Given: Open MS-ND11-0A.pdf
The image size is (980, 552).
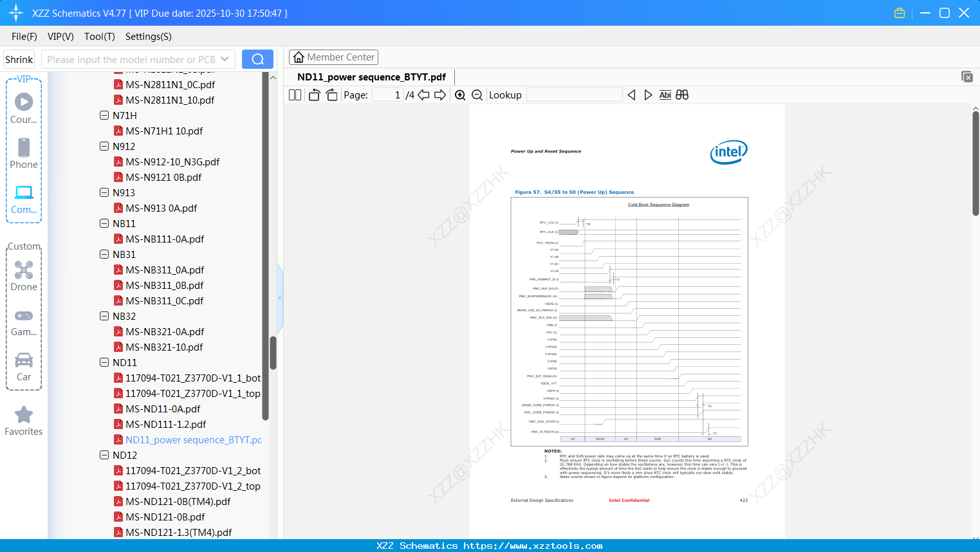Looking at the screenshot, I should [163, 409].
